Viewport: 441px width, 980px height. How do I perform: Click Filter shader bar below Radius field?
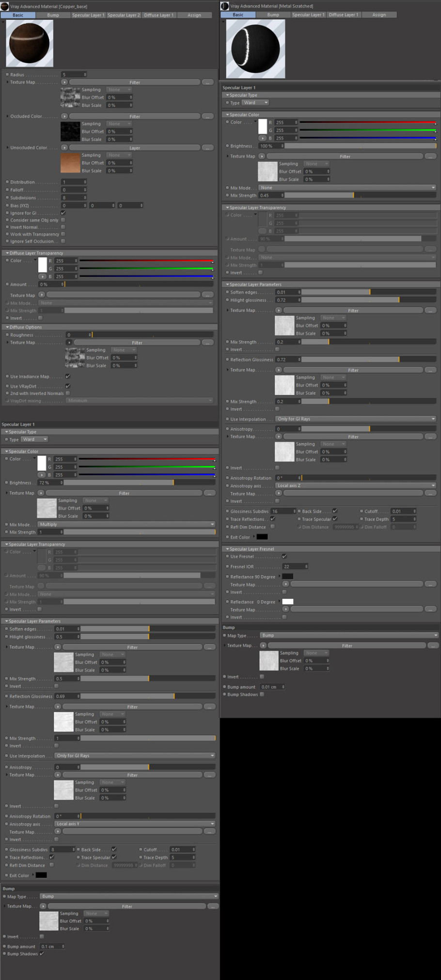(x=135, y=82)
